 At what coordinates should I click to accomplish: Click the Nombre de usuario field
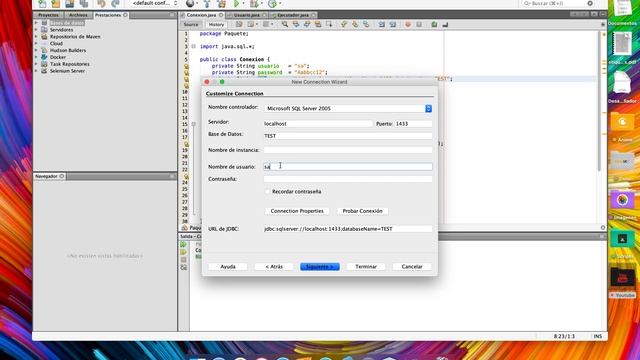pos(348,167)
